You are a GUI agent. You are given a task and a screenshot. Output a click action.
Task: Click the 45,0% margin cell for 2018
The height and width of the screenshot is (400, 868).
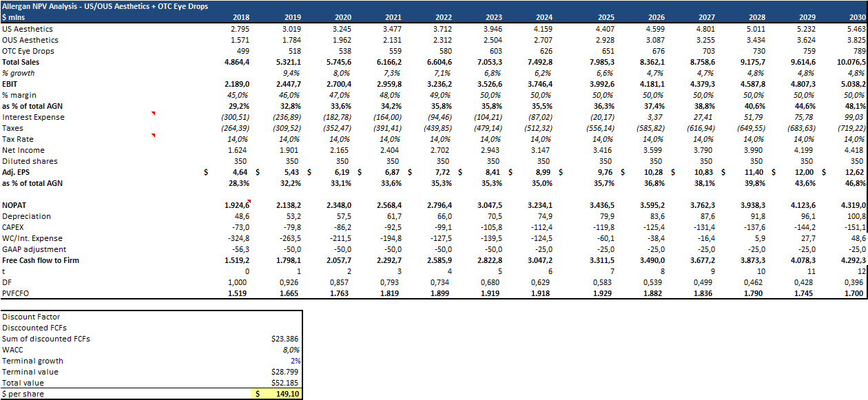click(240, 95)
